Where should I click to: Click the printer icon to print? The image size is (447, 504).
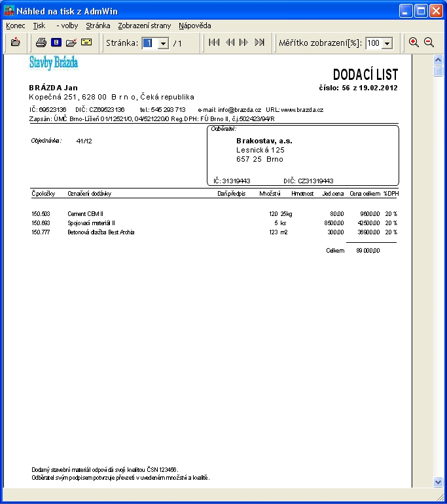tap(41, 43)
